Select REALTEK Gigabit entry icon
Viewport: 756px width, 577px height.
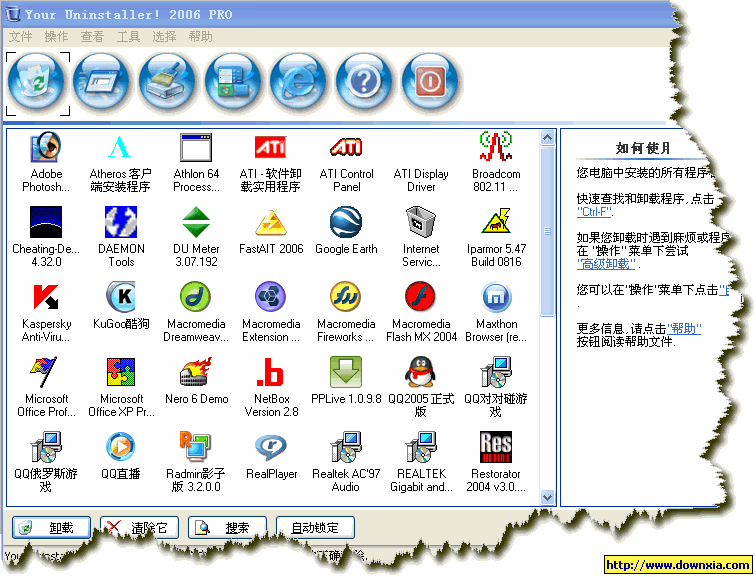tap(421, 447)
